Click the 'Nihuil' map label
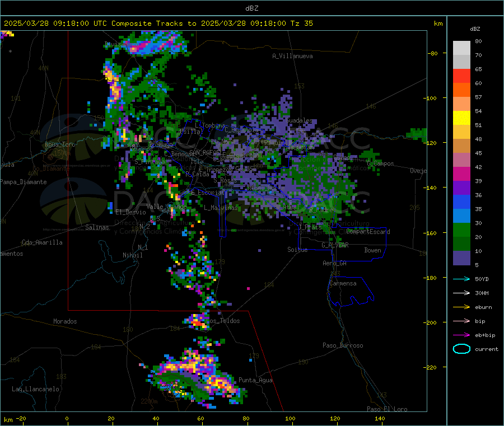Viewport: 504px width, 426px height. click(133, 255)
